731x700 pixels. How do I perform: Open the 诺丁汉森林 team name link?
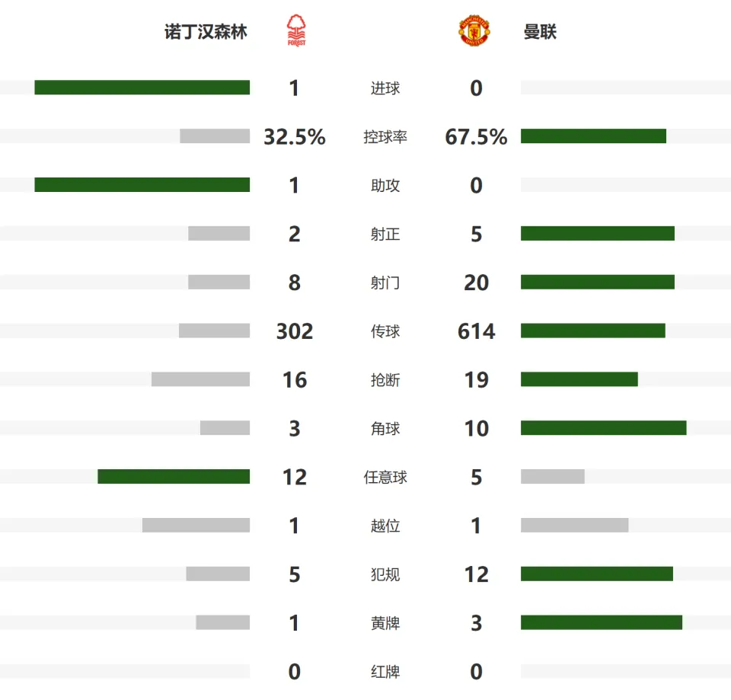coord(206,32)
